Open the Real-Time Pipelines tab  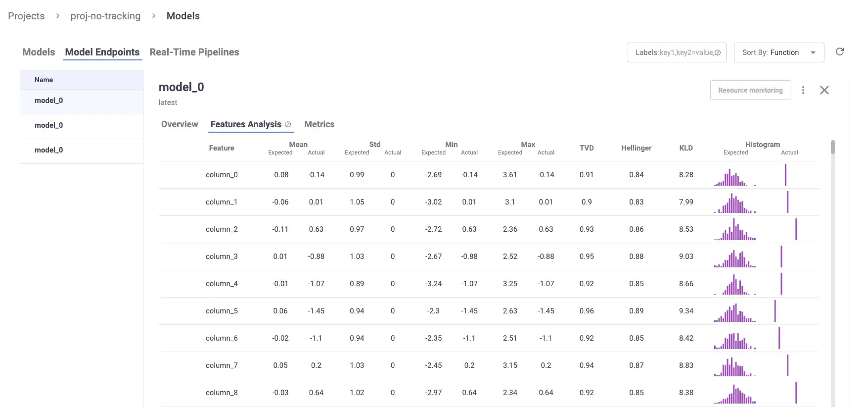coord(194,52)
